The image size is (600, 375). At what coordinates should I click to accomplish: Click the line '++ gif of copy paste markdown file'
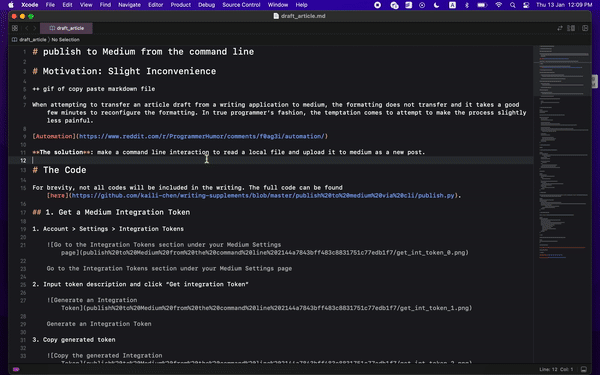click(x=94, y=89)
